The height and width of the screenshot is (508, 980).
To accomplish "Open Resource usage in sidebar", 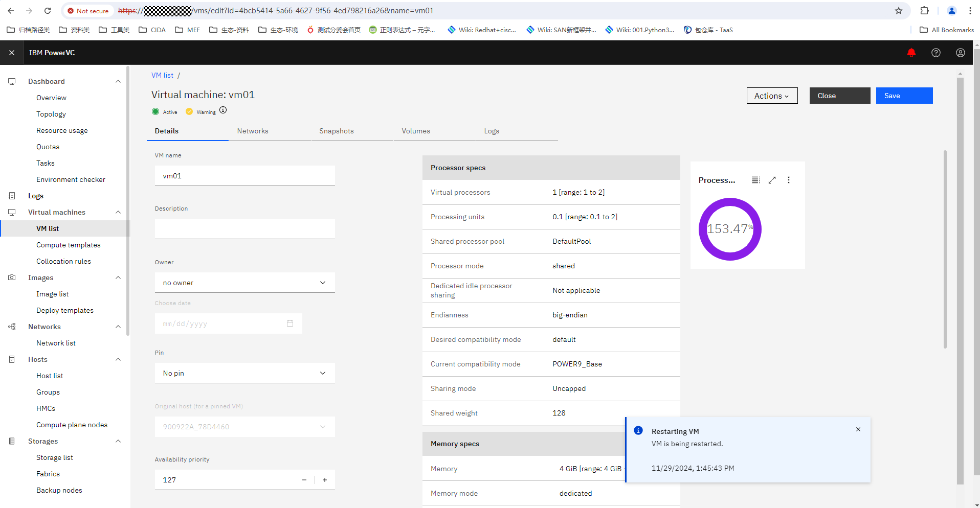I will (62, 130).
